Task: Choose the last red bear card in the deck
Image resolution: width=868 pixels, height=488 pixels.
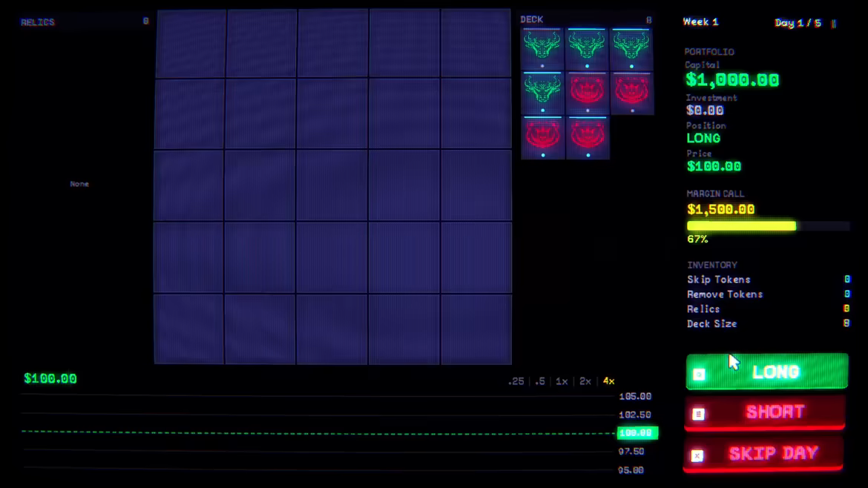Action: (588, 138)
